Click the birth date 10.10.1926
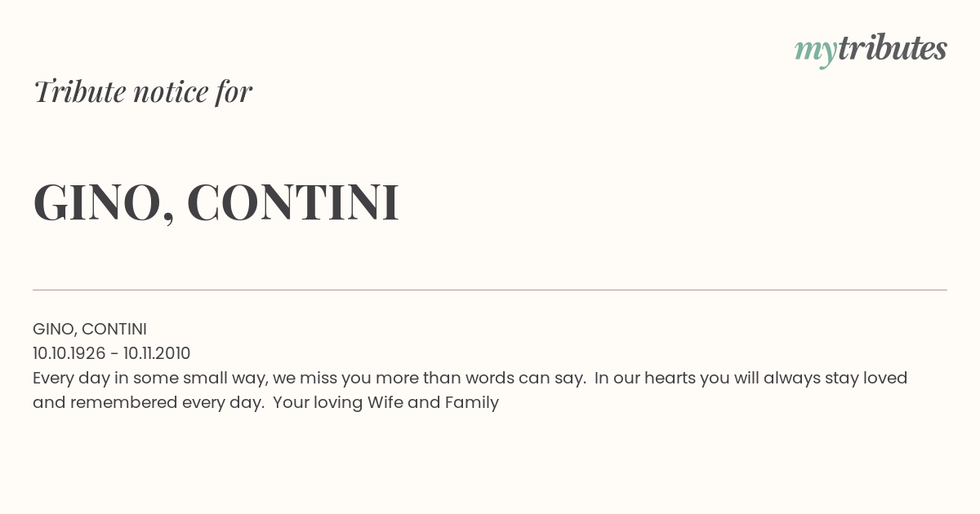Viewport: 980px width, 514px height. tap(69, 353)
